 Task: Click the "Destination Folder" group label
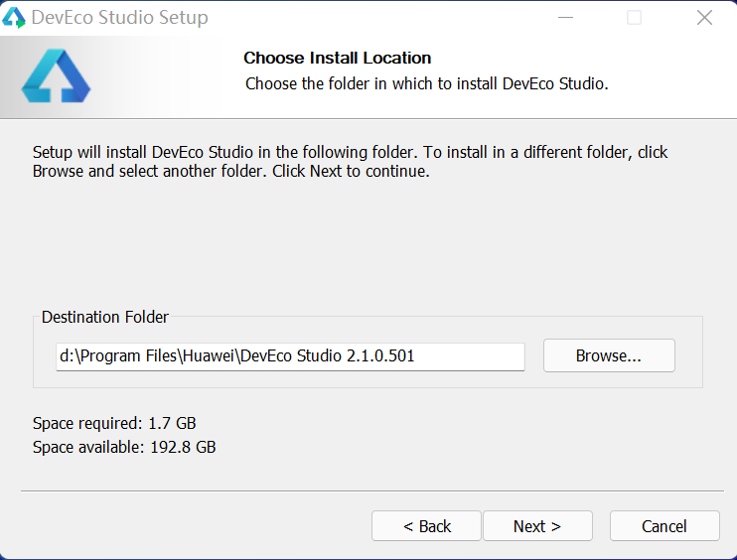click(105, 318)
